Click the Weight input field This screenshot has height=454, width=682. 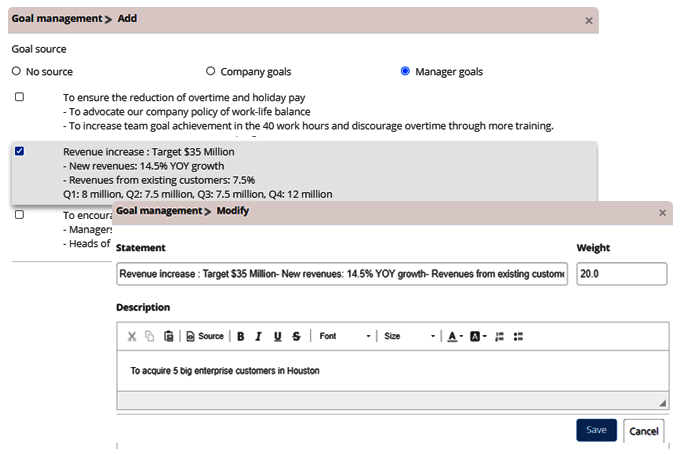622,274
